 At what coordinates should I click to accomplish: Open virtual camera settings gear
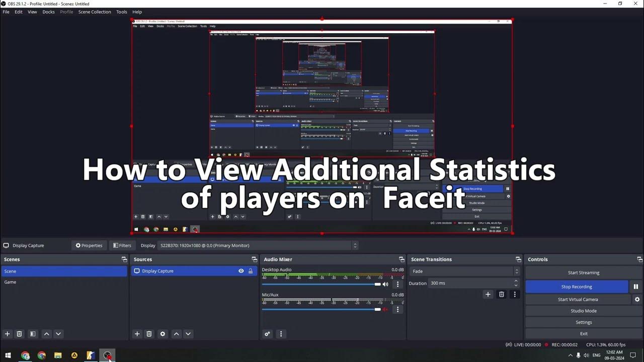[x=637, y=299]
